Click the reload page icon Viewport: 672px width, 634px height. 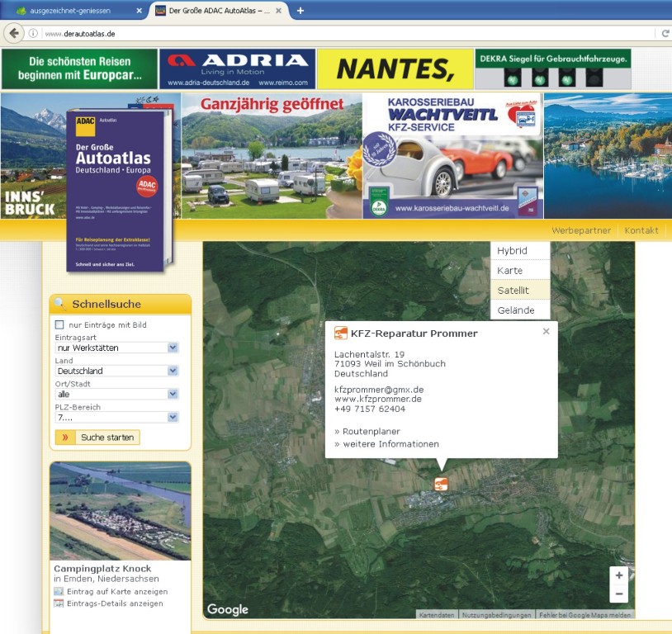665,34
